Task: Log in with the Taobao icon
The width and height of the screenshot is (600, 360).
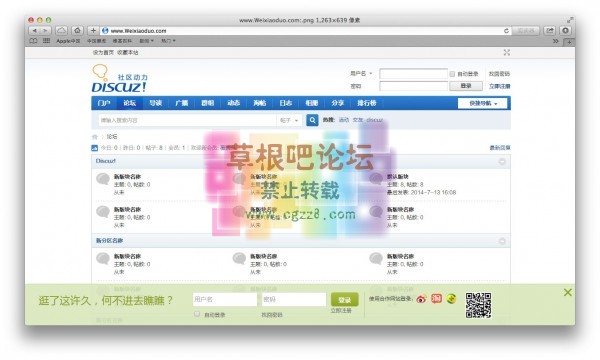Action: [x=436, y=298]
